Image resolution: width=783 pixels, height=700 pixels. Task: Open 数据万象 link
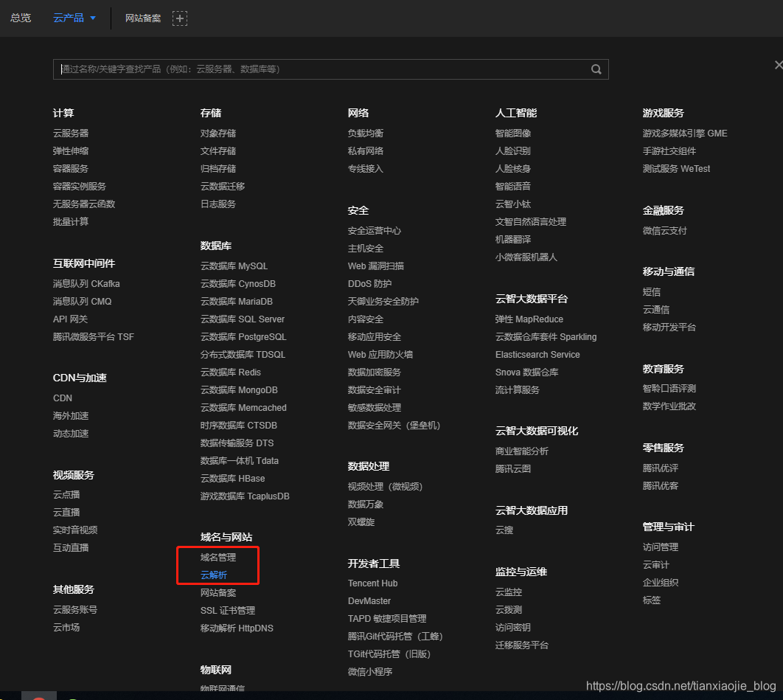click(x=366, y=505)
